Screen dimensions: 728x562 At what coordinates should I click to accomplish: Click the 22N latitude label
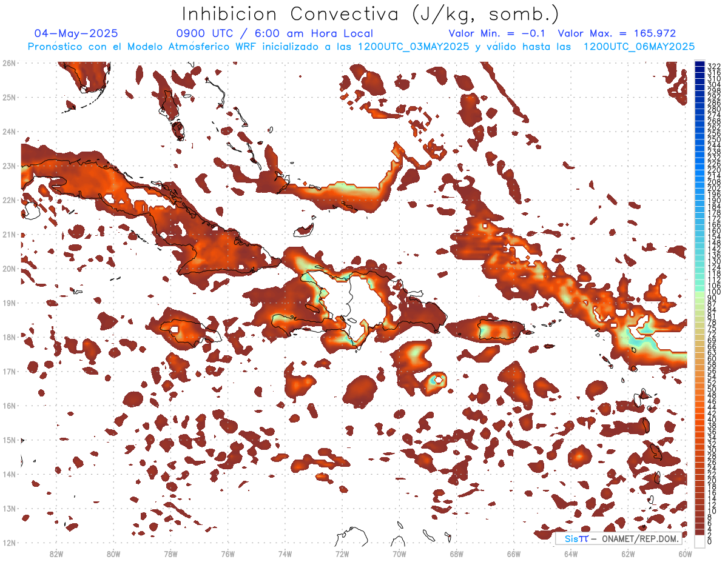(8, 200)
